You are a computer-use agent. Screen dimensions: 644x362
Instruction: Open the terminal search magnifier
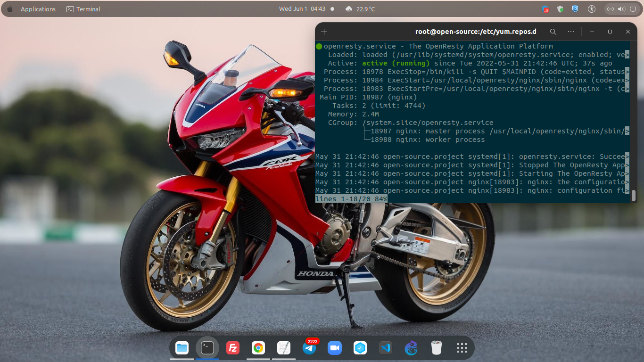tap(553, 32)
